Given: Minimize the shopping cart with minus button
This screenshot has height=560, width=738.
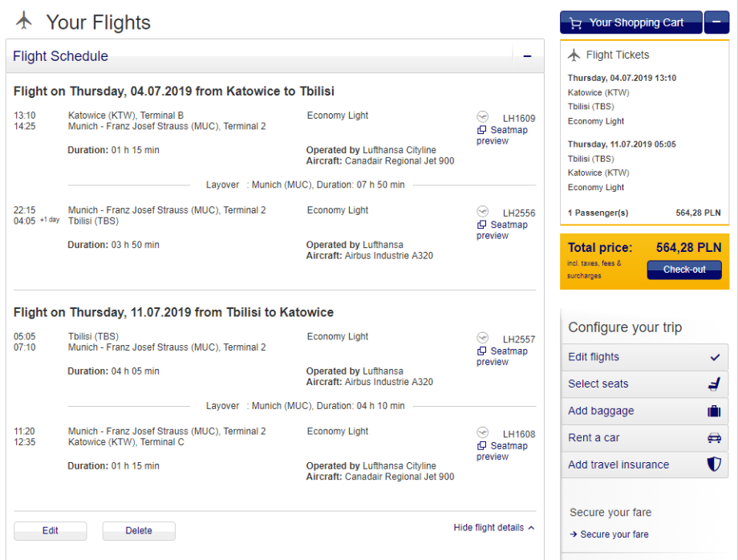Looking at the screenshot, I should [716, 23].
